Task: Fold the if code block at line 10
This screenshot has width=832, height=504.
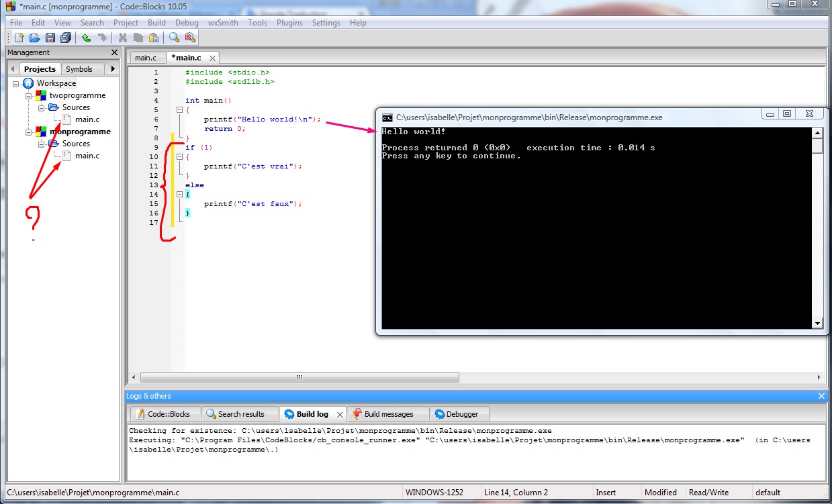Action: tap(179, 157)
